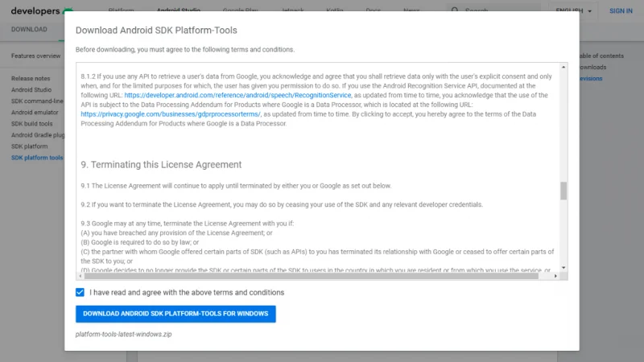This screenshot has width=644, height=362.
Task: Click Sign In in the page header
Action: [621, 11]
